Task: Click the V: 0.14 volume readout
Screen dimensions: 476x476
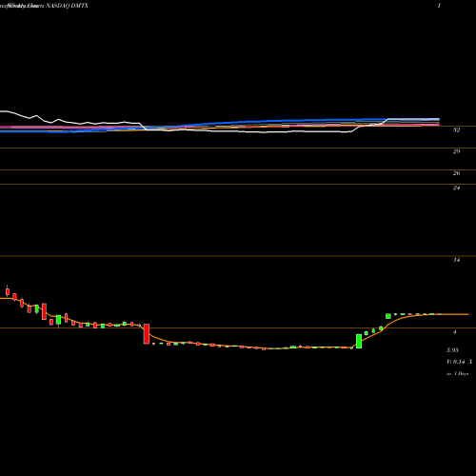Action: [456, 362]
